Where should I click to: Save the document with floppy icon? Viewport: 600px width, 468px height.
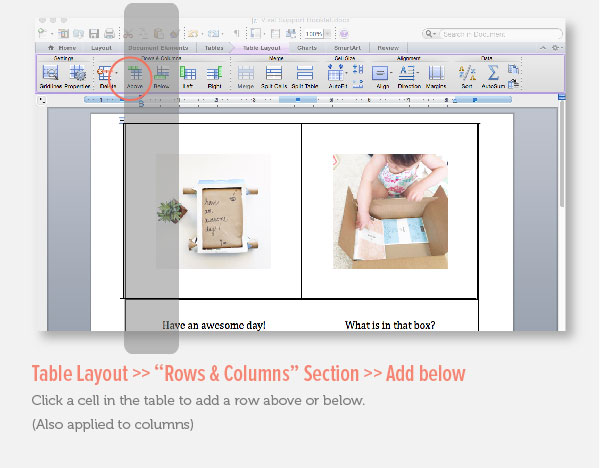point(94,34)
